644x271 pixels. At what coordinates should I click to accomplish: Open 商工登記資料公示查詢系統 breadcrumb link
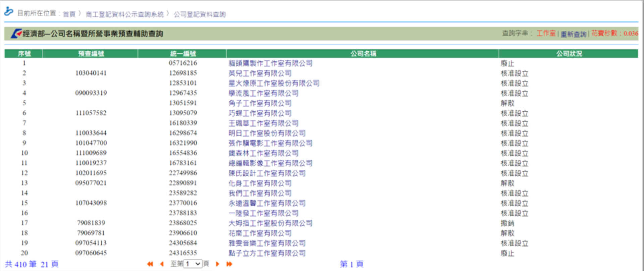(124, 14)
